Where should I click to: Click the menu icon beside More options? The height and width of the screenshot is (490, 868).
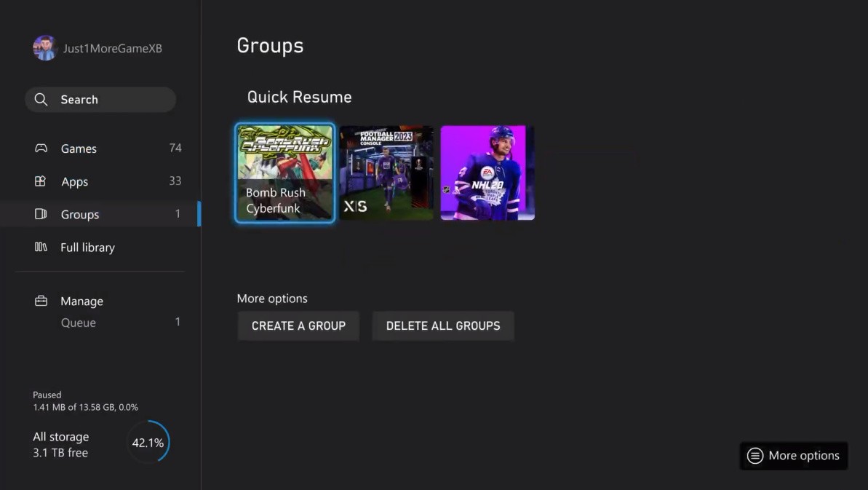[x=755, y=456]
